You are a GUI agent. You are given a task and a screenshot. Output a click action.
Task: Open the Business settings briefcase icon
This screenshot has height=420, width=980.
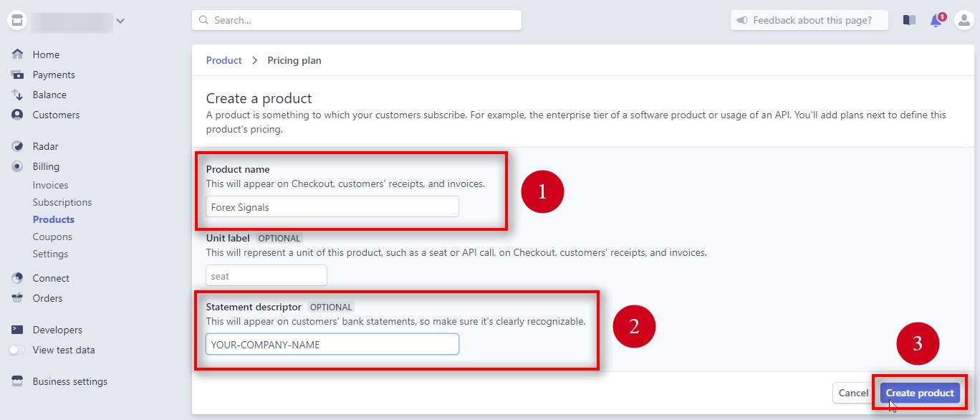click(16, 381)
